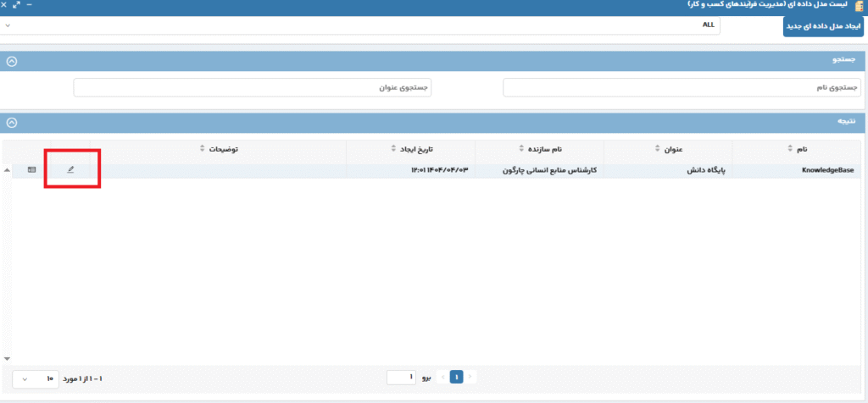Sort by the عنوان column arrows

(x=657, y=149)
